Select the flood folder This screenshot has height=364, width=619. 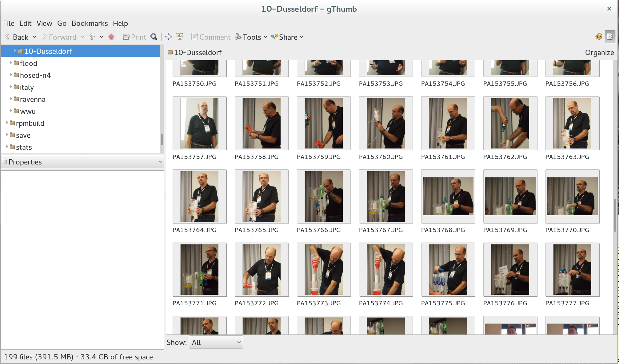[28, 63]
